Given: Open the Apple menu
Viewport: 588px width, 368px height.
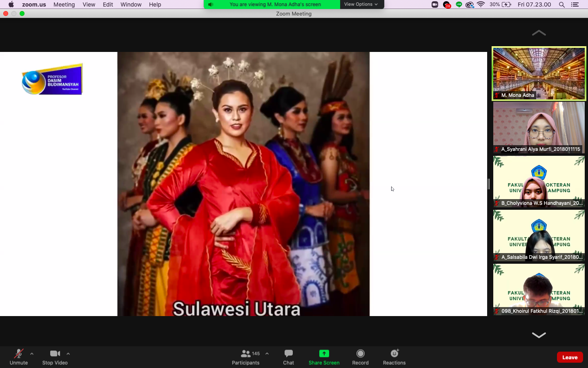Looking at the screenshot, I should pyautogui.click(x=11, y=4).
